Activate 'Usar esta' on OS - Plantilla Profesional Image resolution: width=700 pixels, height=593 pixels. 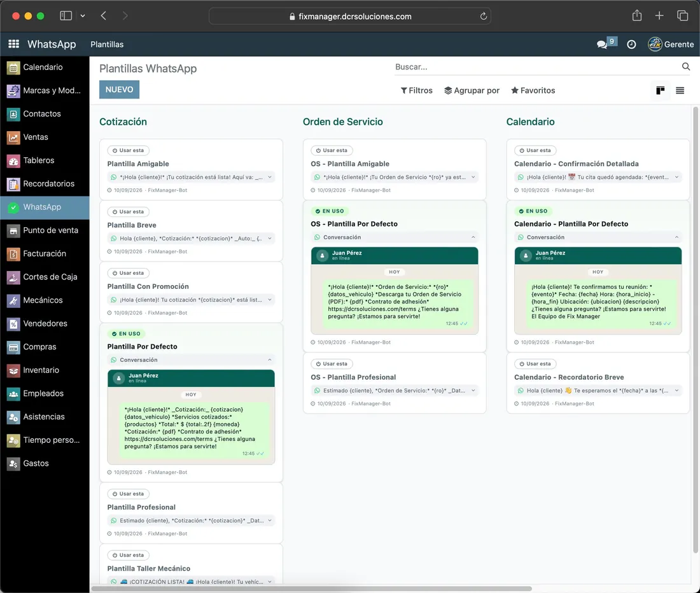(x=332, y=364)
